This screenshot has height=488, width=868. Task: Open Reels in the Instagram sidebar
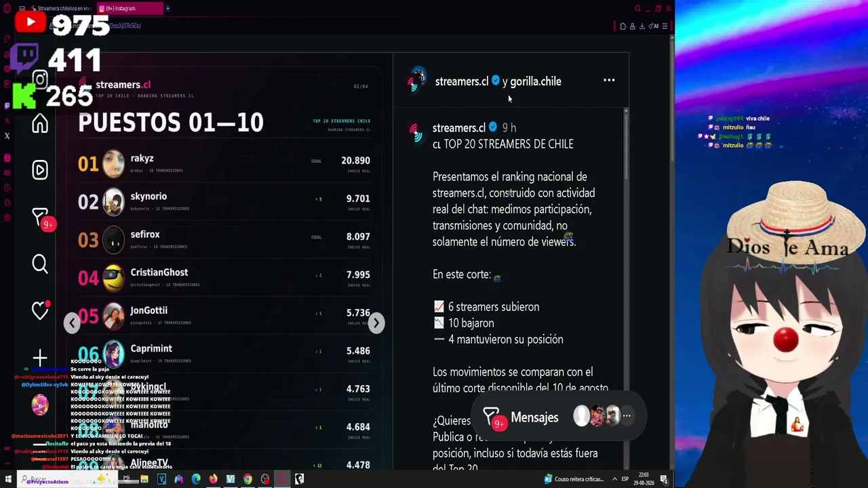coord(40,170)
